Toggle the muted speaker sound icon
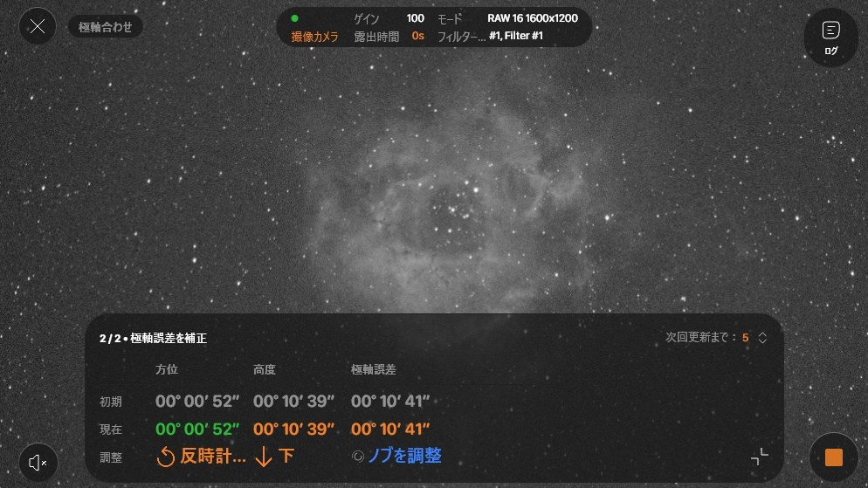This screenshot has width=868, height=488. tap(38, 463)
